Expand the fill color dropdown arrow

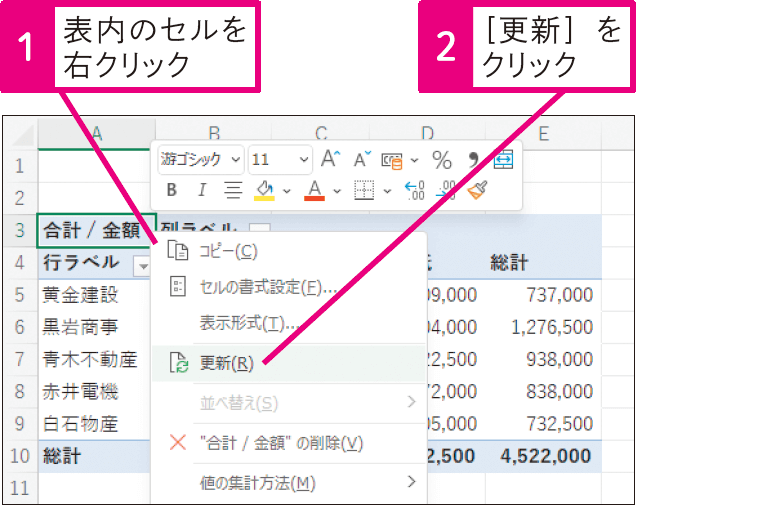coord(287,191)
